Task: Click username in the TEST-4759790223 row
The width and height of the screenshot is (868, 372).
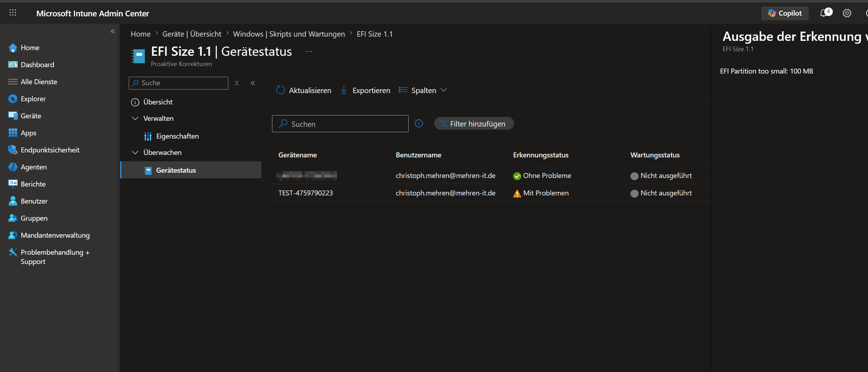Action: (x=445, y=193)
